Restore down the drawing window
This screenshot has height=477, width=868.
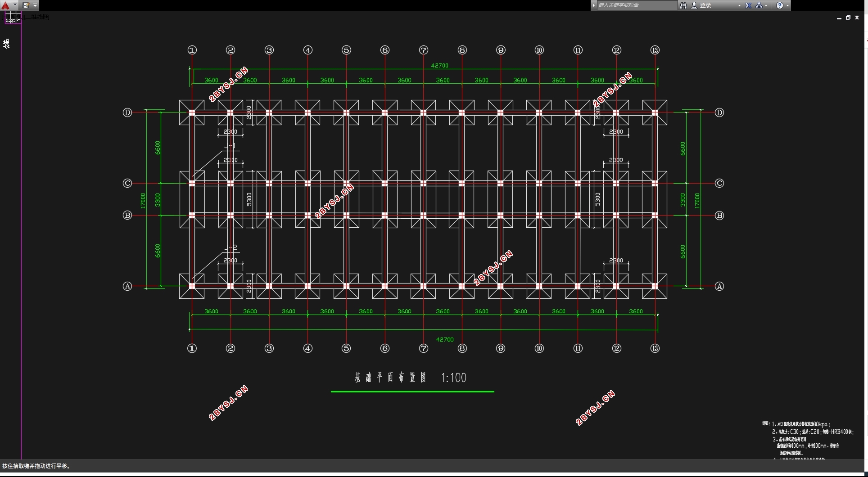pyautogui.click(x=848, y=18)
